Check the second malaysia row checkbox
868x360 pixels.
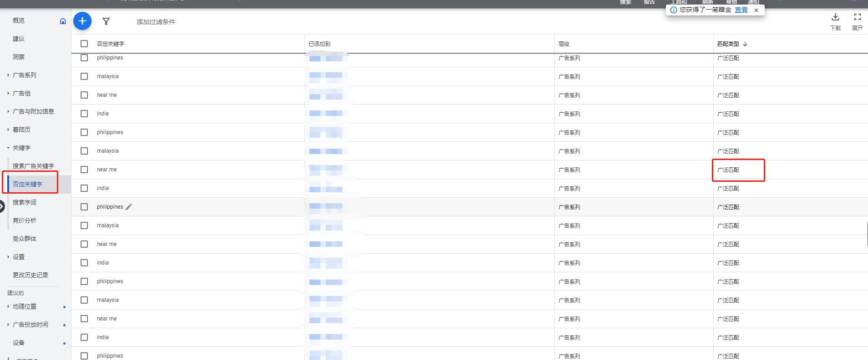coord(84,151)
